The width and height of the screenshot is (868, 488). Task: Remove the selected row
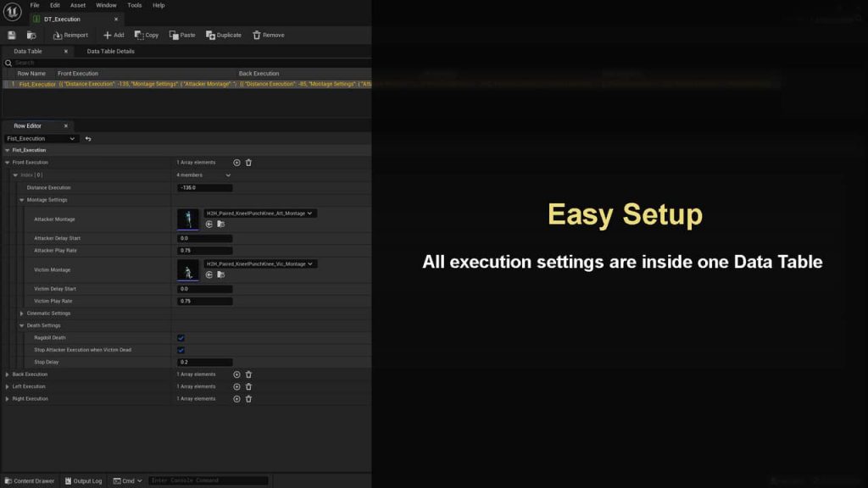269,35
